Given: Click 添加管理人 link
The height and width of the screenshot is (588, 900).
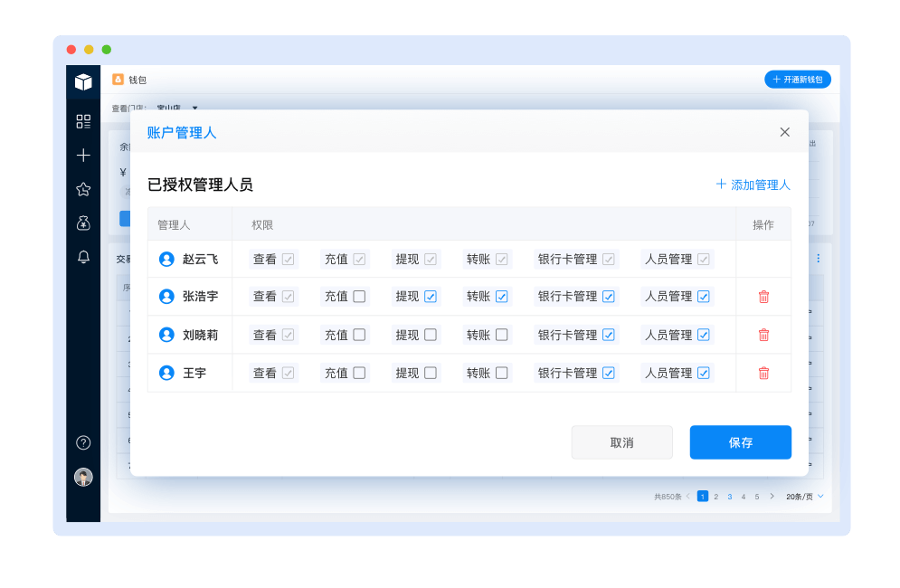Looking at the screenshot, I should tap(753, 185).
